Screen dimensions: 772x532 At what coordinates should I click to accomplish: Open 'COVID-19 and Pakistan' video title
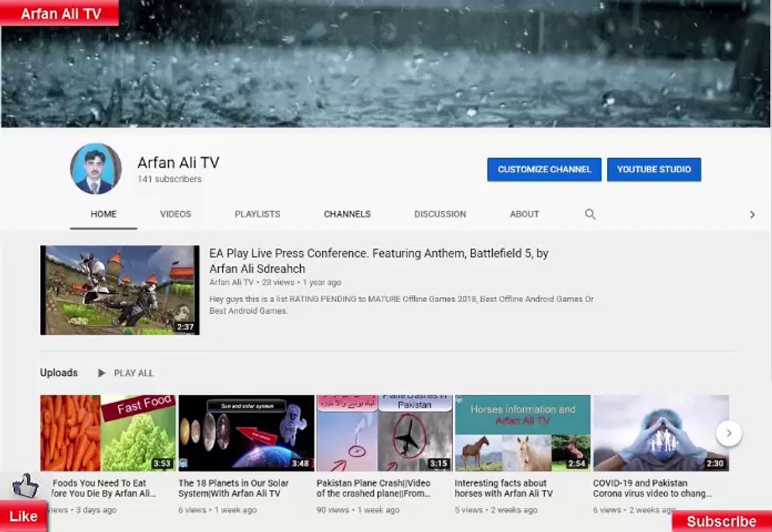652,488
